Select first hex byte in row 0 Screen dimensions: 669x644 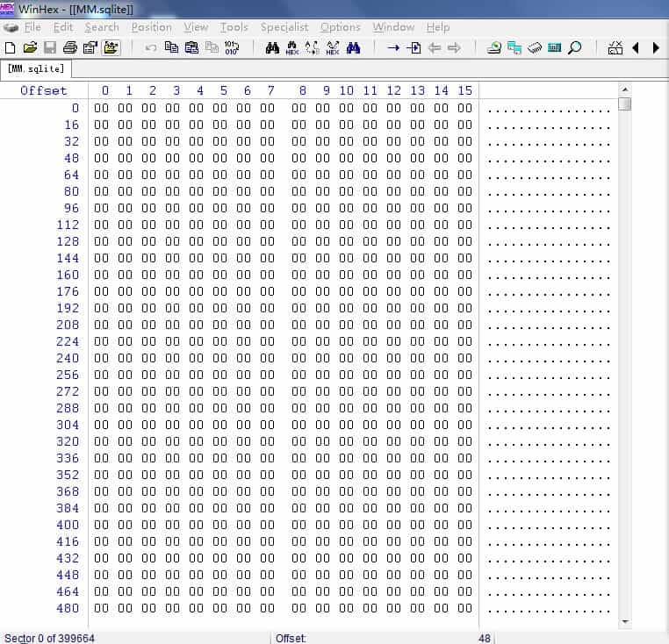(x=101, y=108)
